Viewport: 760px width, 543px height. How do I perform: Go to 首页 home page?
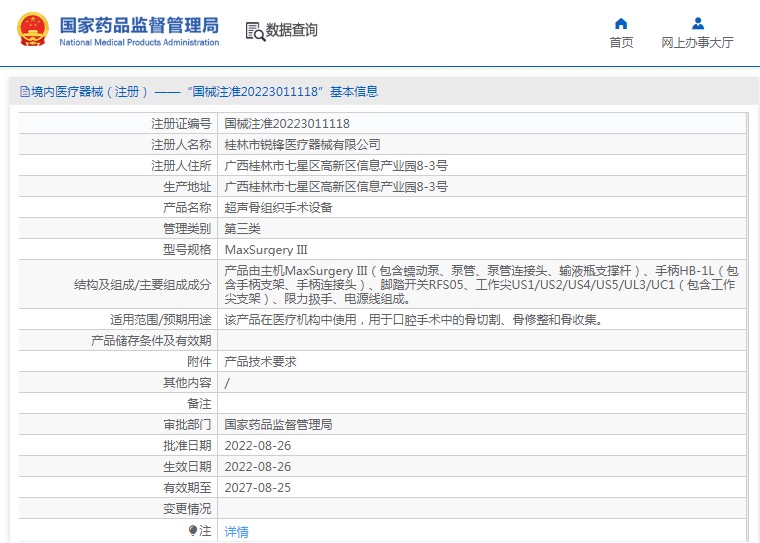pos(621,43)
